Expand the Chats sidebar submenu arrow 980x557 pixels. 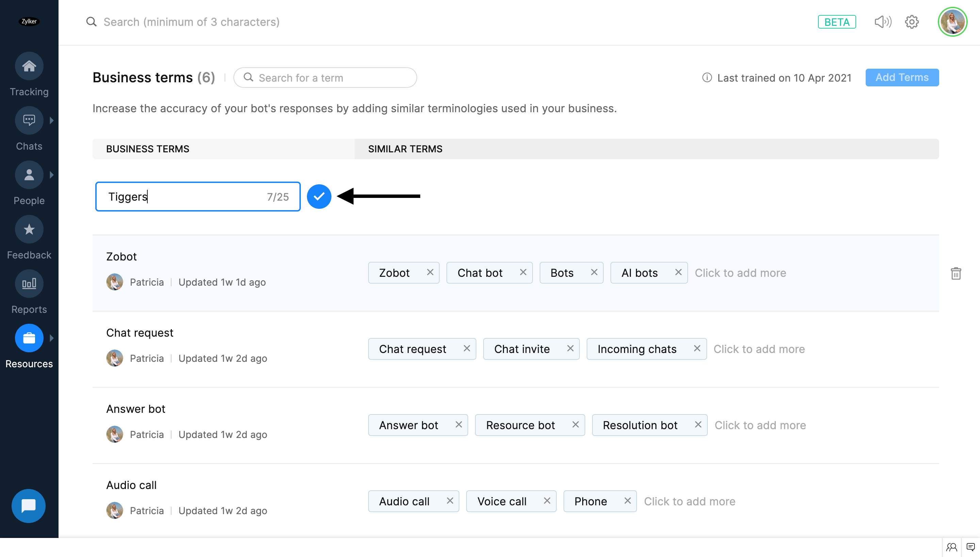pyautogui.click(x=52, y=120)
